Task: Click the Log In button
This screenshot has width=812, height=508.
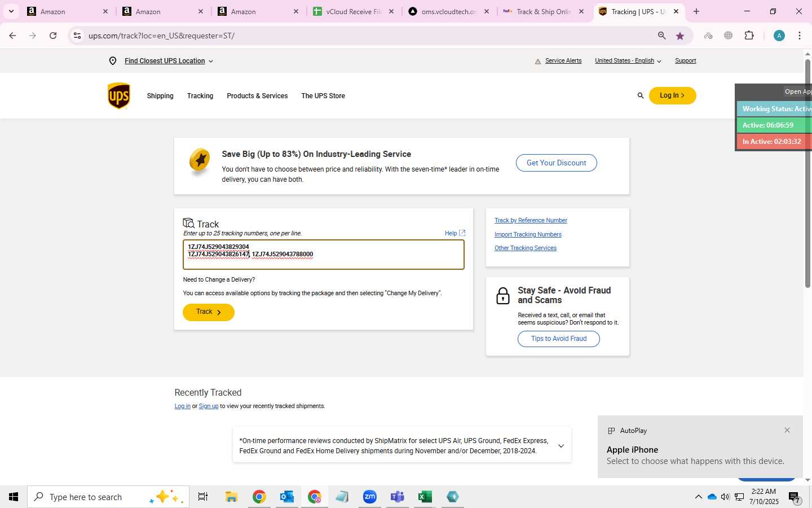Action: tap(672, 95)
